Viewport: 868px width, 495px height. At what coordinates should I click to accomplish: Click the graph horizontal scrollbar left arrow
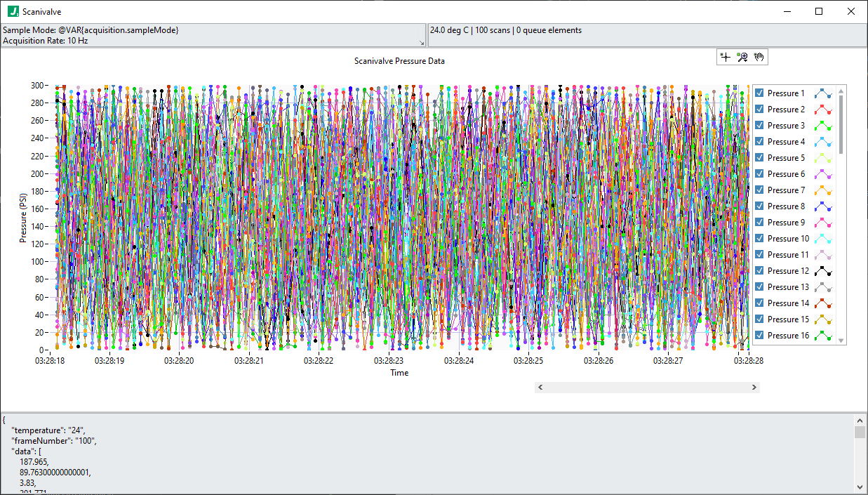click(540, 387)
